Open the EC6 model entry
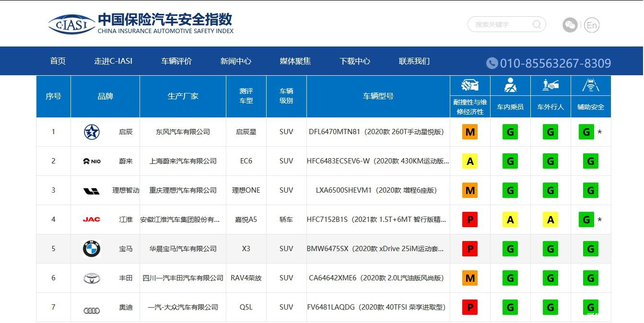644x323 pixels. pos(246,161)
